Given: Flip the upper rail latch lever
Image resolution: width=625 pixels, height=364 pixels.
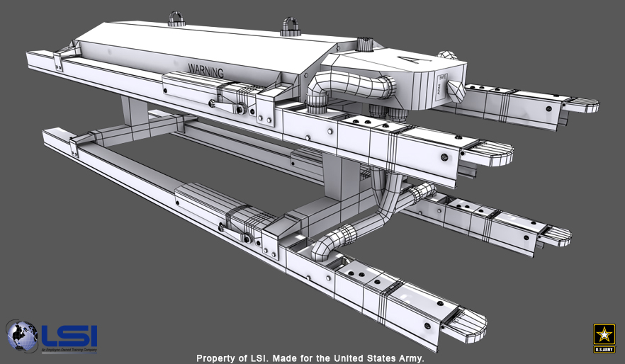Looking at the screenshot, I should [228, 106].
